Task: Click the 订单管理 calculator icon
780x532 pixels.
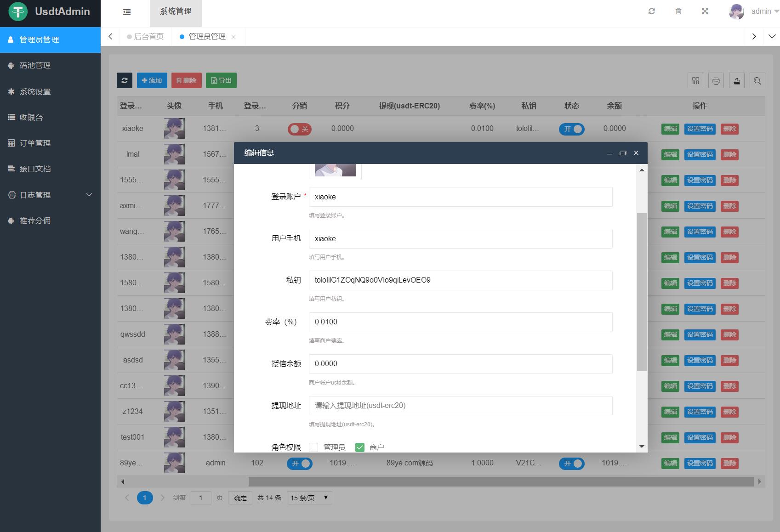Action: tap(11, 143)
